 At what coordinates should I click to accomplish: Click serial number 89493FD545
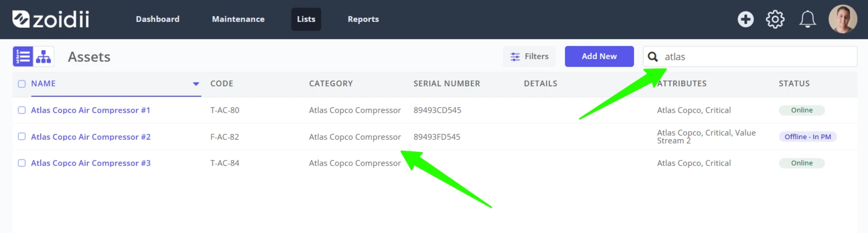437,137
